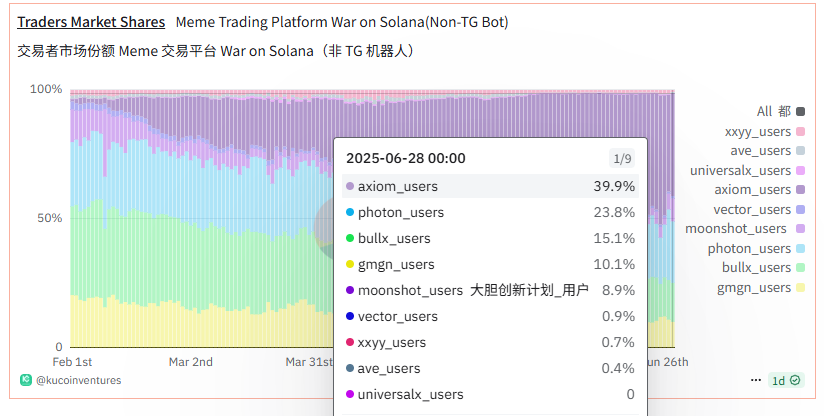
Task: Click the chart subtitle Meme Trading Platform War
Action: (342, 22)
